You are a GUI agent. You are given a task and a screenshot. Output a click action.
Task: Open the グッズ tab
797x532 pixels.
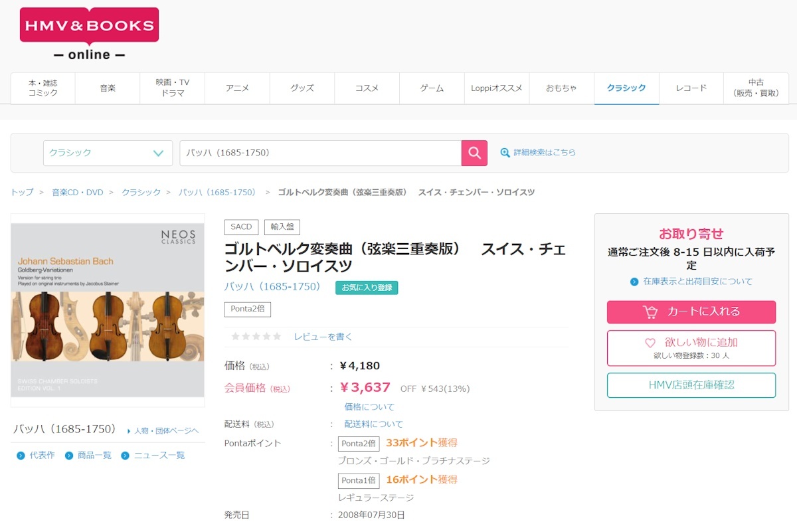302,88
